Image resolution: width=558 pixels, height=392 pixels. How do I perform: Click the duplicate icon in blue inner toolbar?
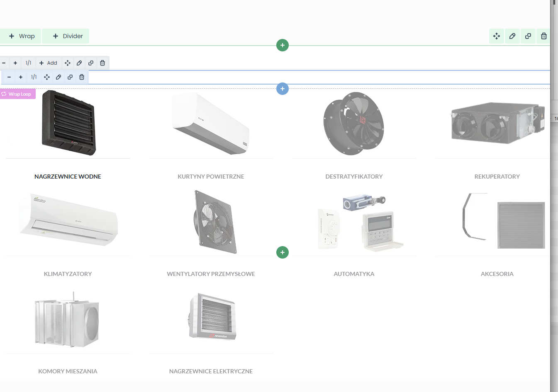point(70,77)
